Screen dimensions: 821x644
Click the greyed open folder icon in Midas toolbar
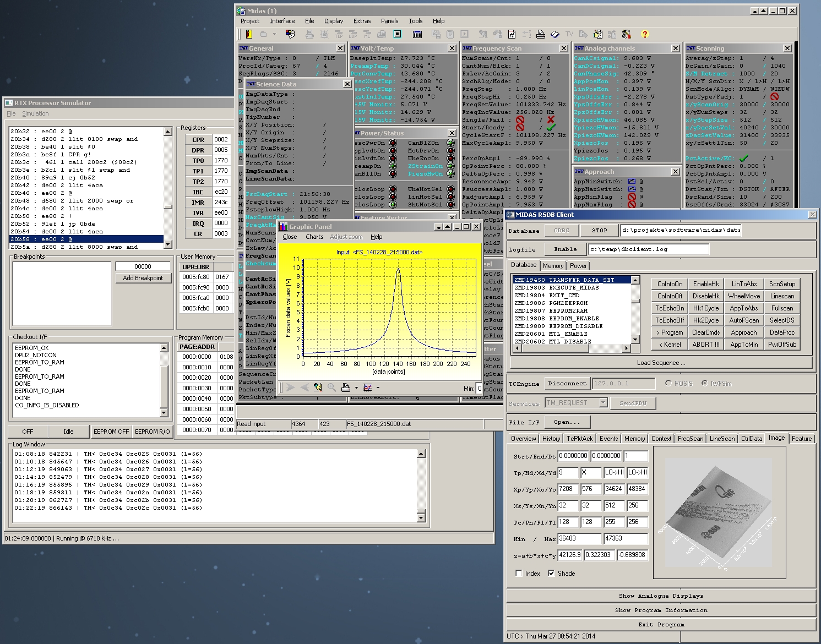263,34
